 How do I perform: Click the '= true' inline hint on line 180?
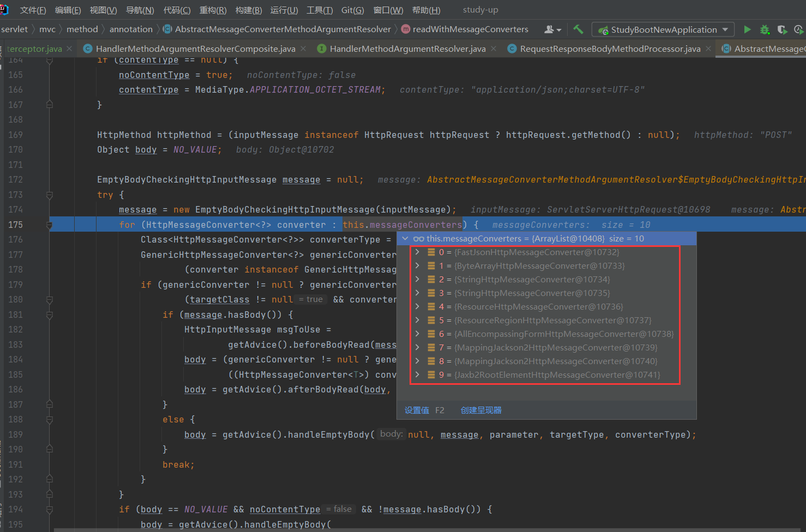[x=311, y=299]
